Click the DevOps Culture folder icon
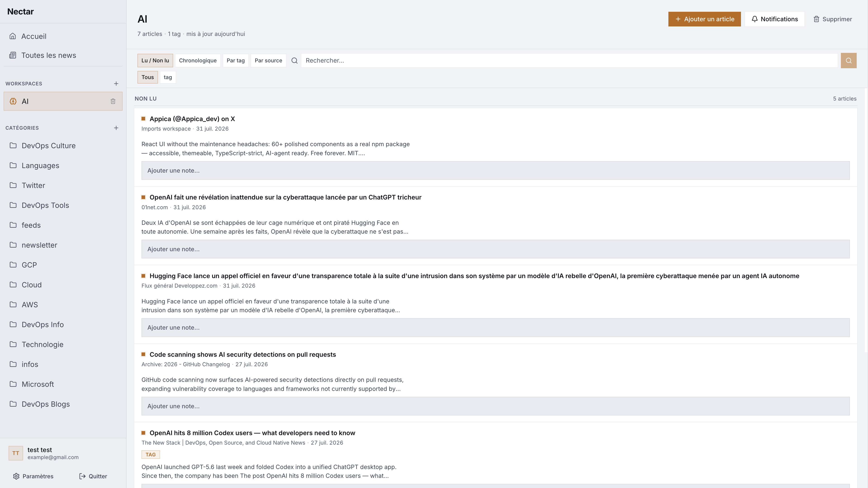The width and height of the screenshot is (868, 488). [13, 145]
